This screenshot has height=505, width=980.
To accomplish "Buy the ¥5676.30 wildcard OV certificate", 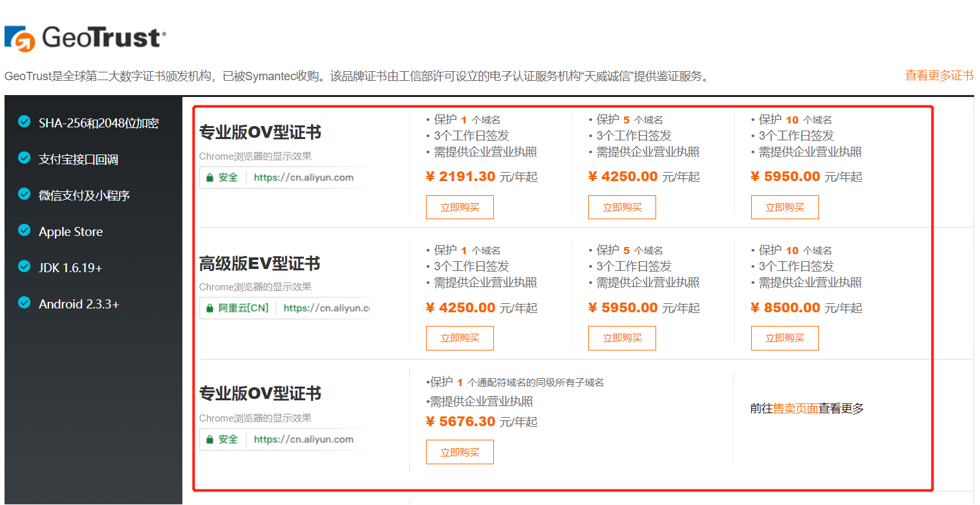I will point(460,452).
